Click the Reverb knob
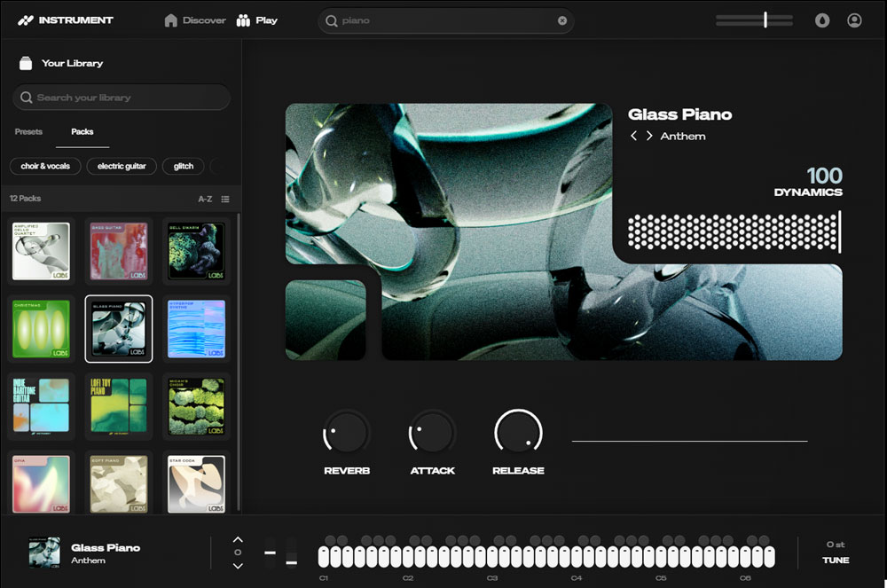 pyautogui.click(x=346, y=434)
